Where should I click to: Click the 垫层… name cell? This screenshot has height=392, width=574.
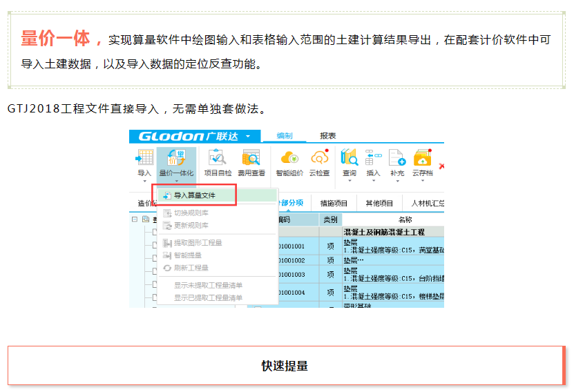click(394, 260)
